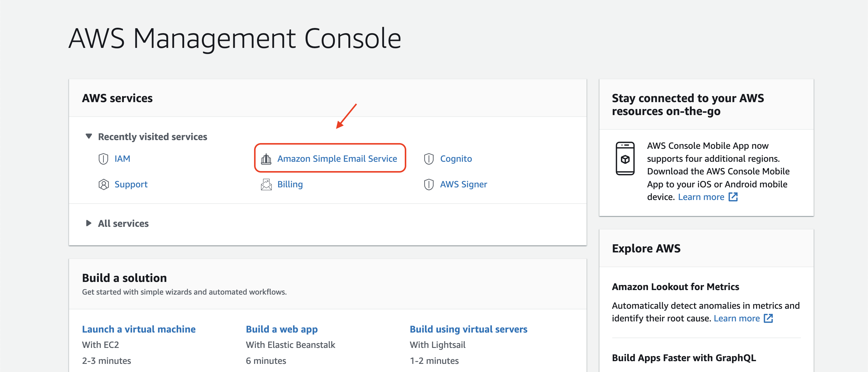The height and width of the screenshot is (372, 868).
Task: Click the mobile phone app icon
Action: 625,158
